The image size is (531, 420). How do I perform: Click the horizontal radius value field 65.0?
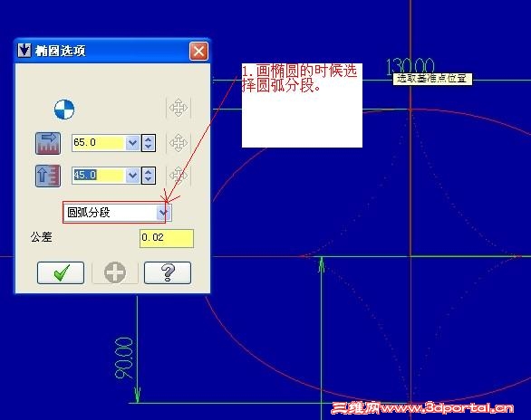(x=99, y=143)
